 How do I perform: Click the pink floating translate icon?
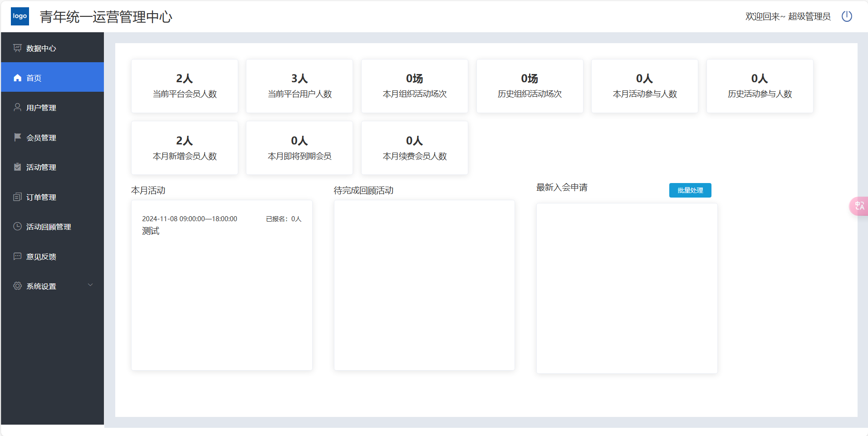[859, 206]
